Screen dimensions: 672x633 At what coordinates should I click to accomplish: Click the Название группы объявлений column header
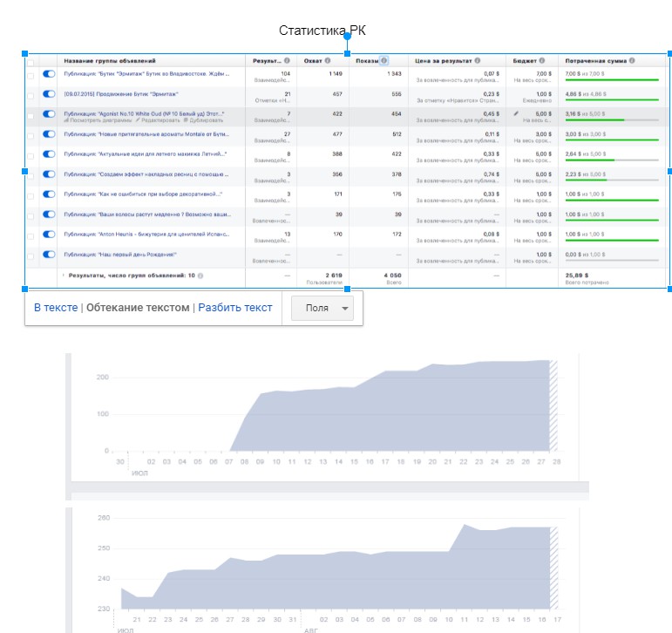pyautogui.click(x=110, y=61)
